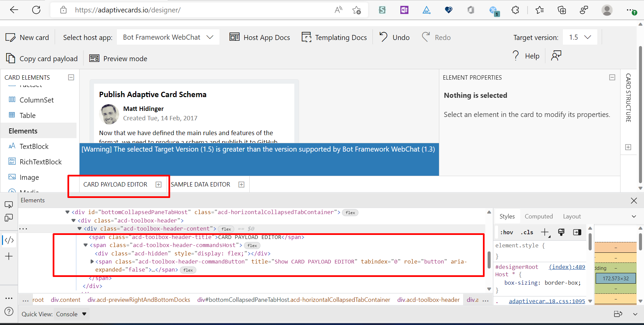This screenshot has height=325, width=644.
Task: Select the Elements tool code icon
Action: click(9, 240)
